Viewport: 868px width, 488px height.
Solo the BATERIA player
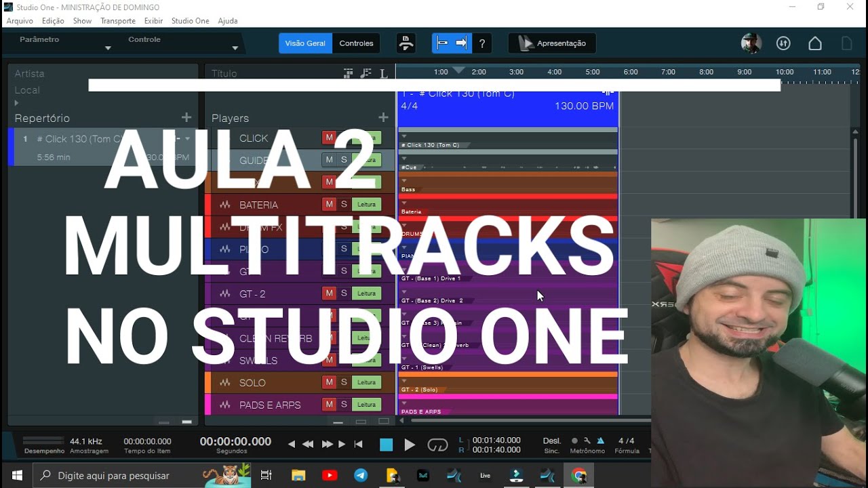pos(344,204)
